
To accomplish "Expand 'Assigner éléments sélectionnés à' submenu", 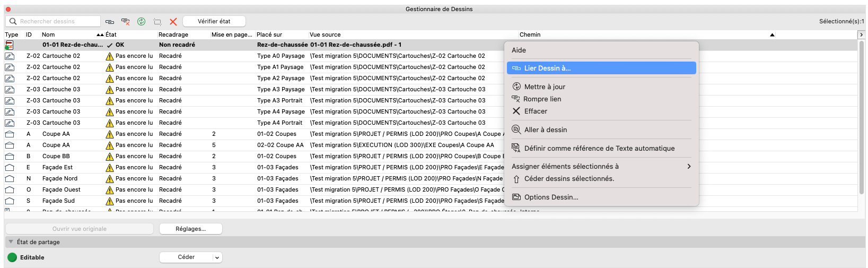I will point(601,166).
